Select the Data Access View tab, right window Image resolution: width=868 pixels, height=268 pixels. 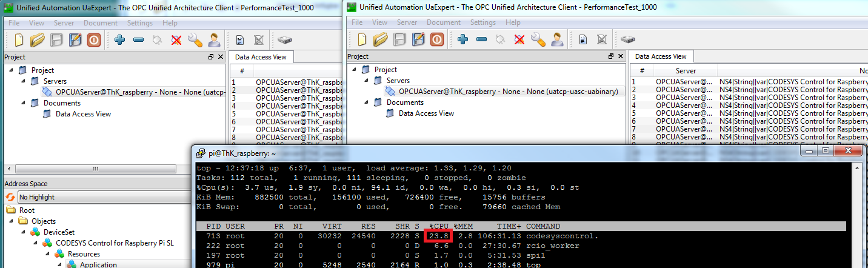pos(661,56)
